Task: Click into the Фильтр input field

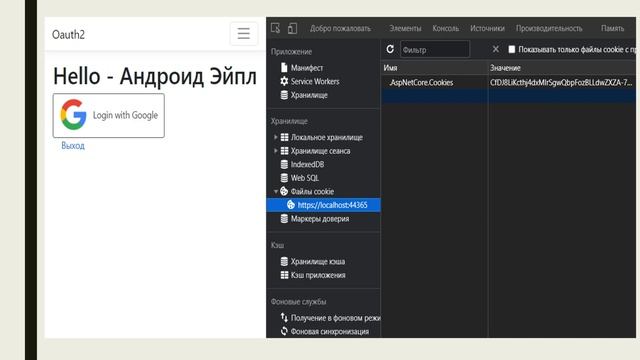Action: [x=435, y=49]
